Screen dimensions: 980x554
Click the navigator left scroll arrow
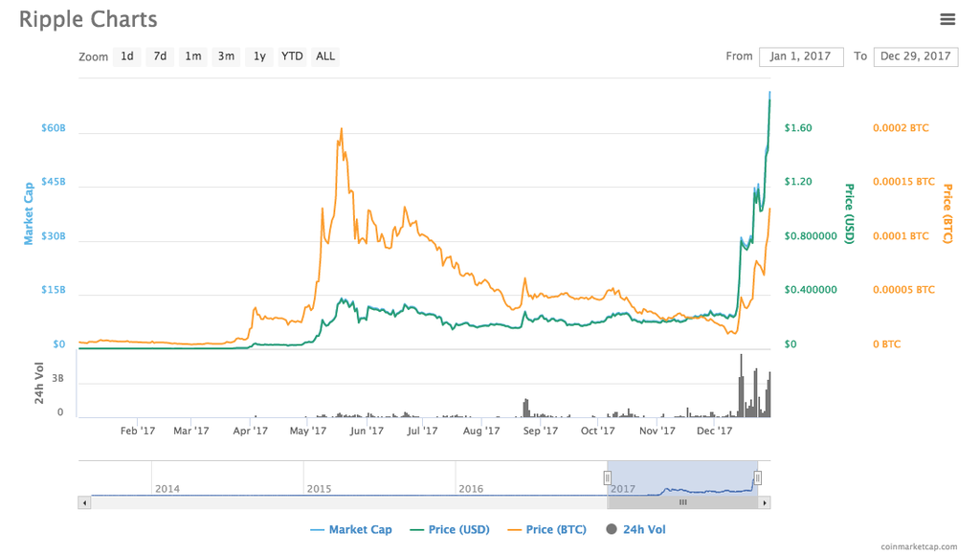tap(84, 502)
